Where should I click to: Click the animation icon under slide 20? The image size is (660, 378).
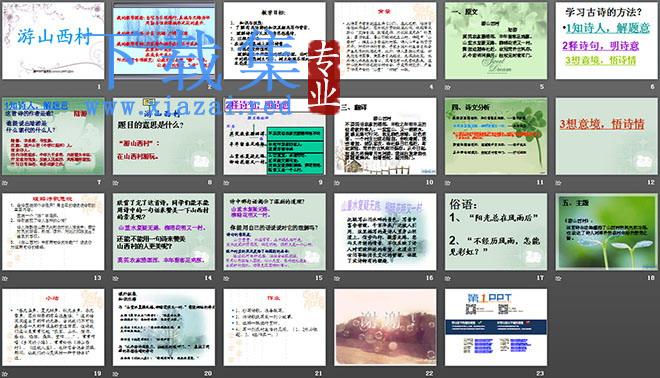pyautogui.click(x=116, y=374)
